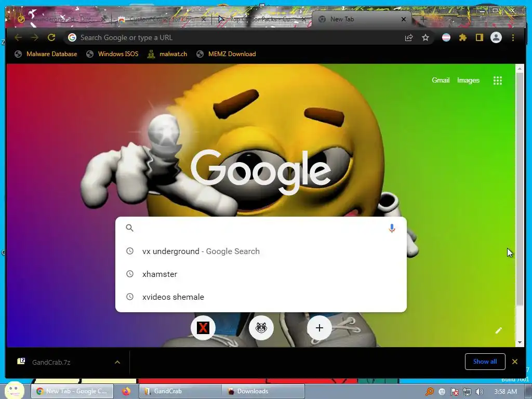
Task: Expand the GandCrab.7z download options chevron
Action: (x=117, y=362)
